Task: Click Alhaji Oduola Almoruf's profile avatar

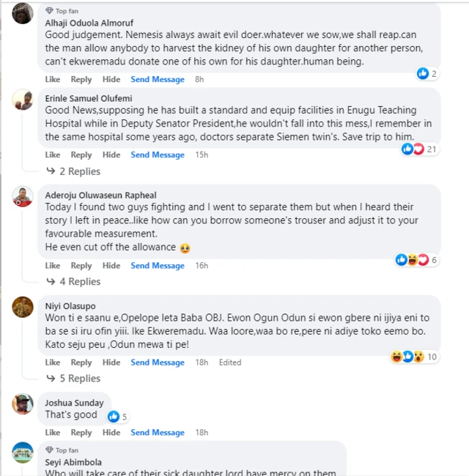Action: point(23,13)
